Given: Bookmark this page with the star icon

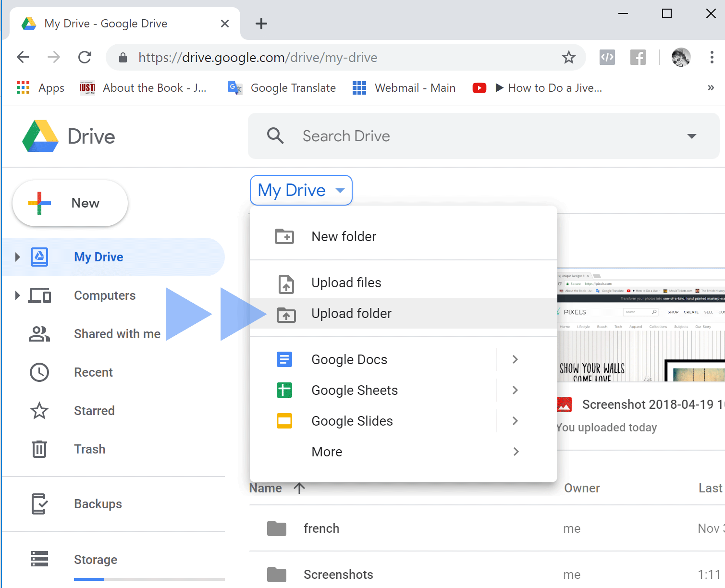Looking at the screenshot, I should coord(568,58).
